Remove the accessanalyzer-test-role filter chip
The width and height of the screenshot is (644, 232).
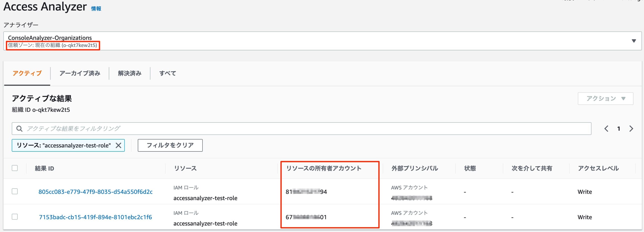coord(118,145)
